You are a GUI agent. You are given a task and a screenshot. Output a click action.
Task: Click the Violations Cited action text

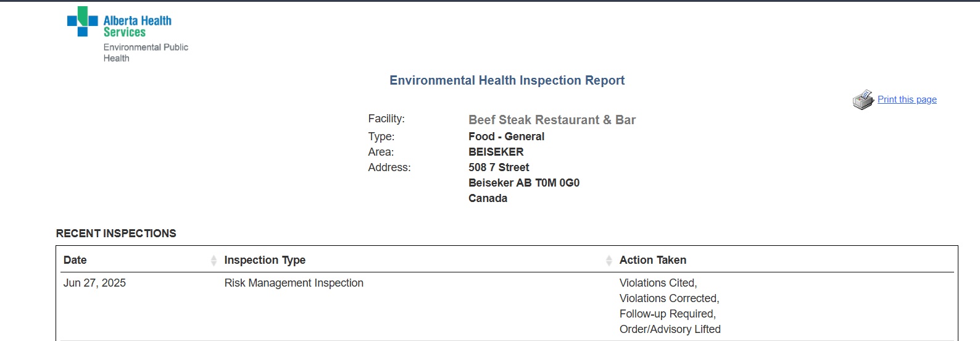tap(658, 283)
